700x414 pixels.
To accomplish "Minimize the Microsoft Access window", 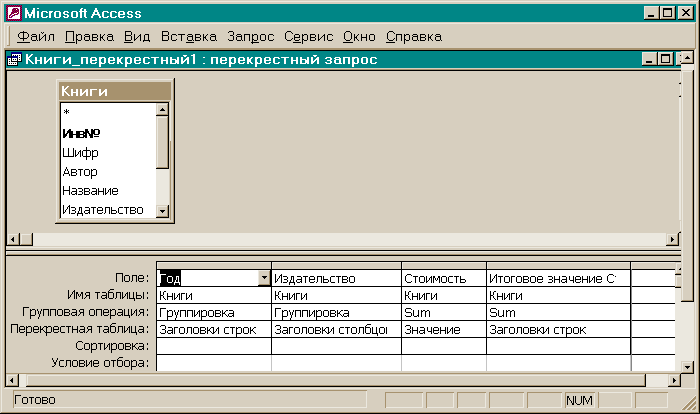I will pos(651,13).
